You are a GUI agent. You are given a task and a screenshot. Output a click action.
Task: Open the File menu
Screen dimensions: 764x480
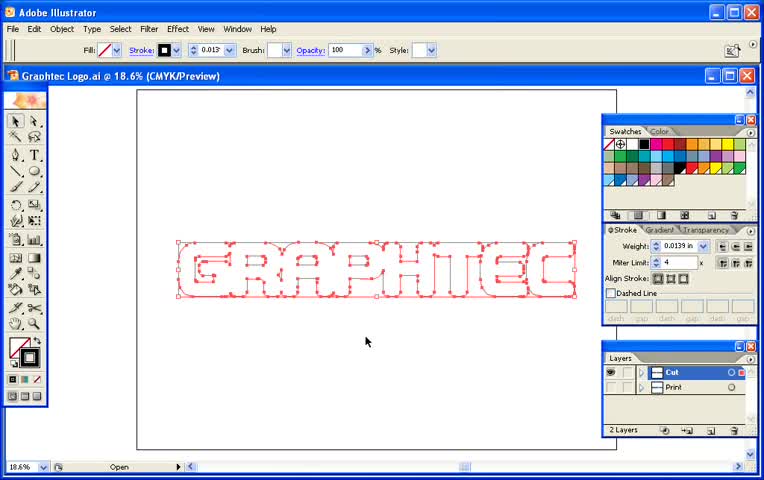[x=13, y=29]
